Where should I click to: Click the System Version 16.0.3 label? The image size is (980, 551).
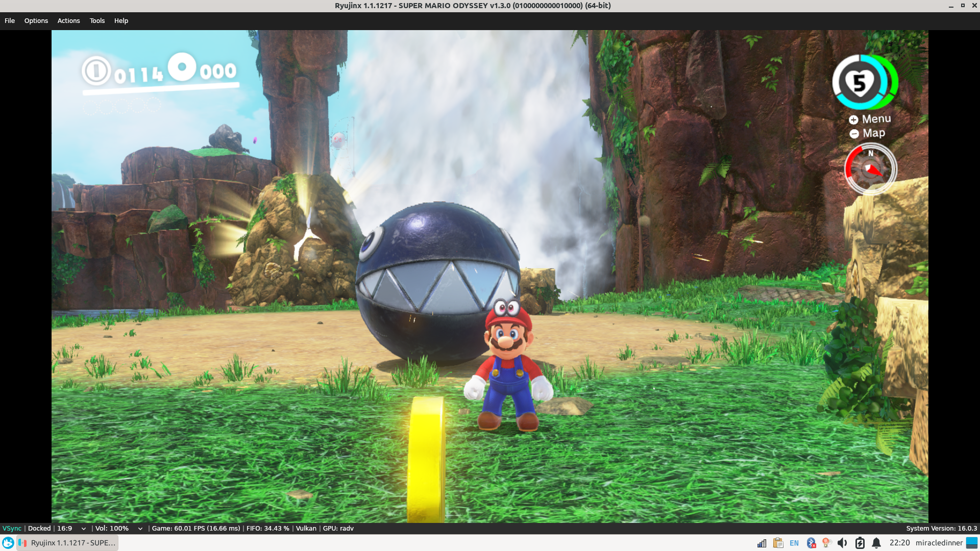942,529
